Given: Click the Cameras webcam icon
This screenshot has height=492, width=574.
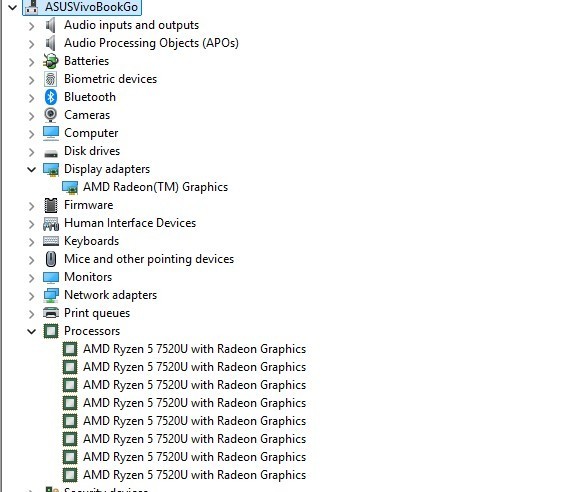Looking at the screenshot, I should (51, 115).
